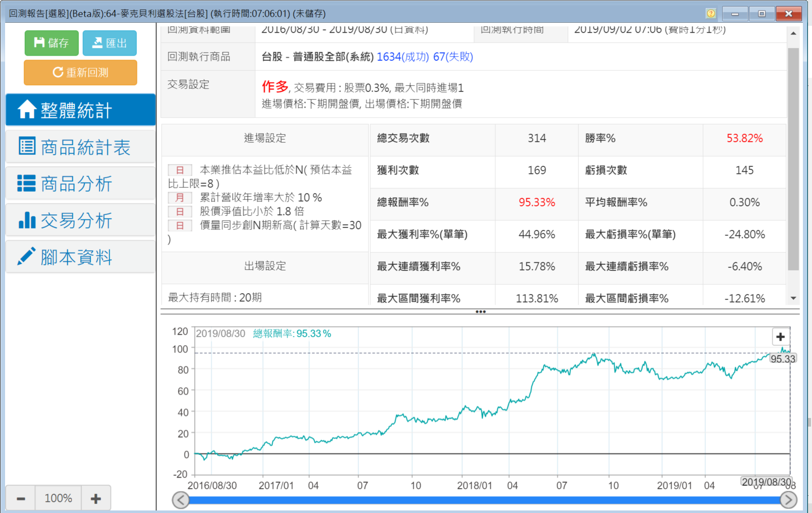Open 交易分析 bar chart icon tab

[x=80, y=220]
